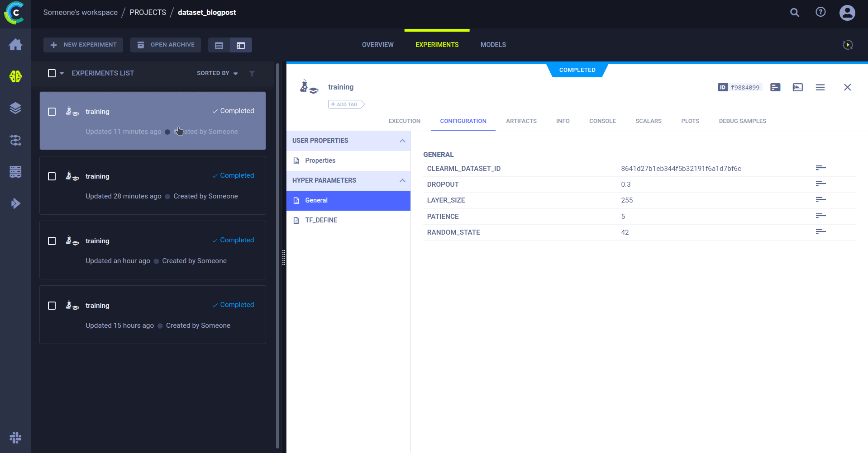The image size is (868, 453).
Task: Open the CLEARML_DATASET_ID row menu icon
Action: (821, 168)
